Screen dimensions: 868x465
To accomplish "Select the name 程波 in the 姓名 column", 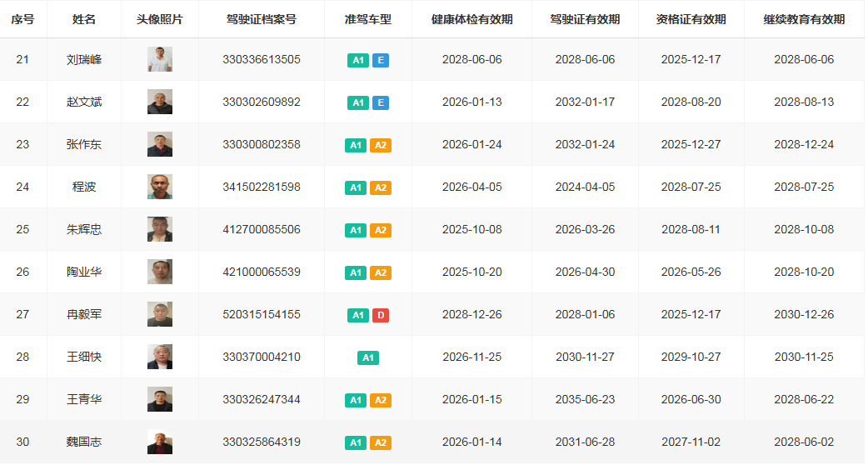I will tap(84, 187).
